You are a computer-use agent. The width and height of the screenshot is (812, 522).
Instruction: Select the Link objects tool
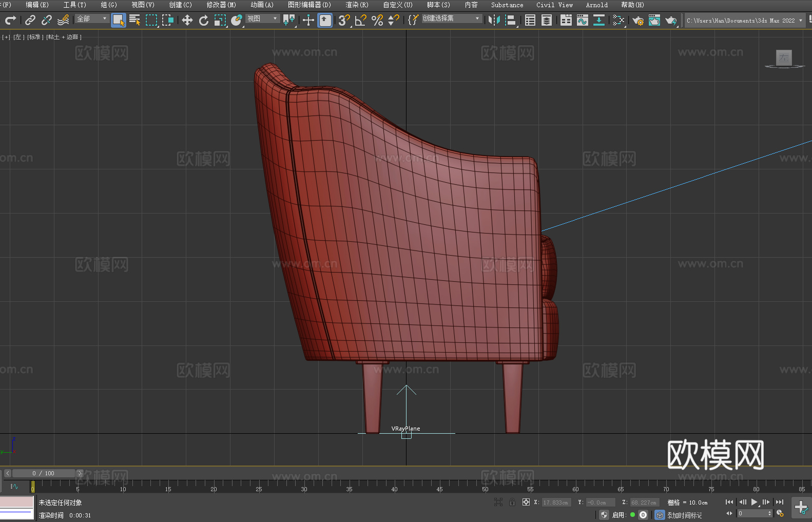click(30, 20)
